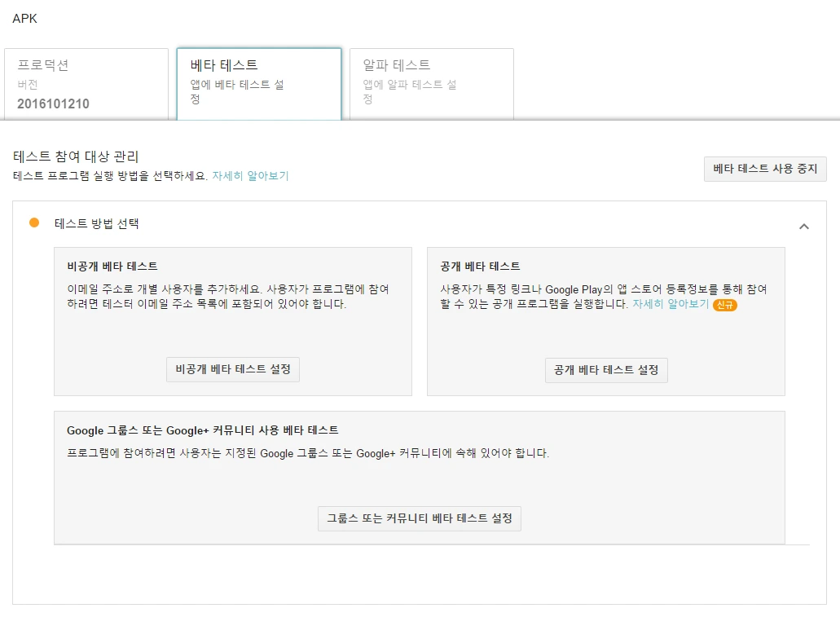
Task: Click the 공개 베타 테스트 card title
Action: pyautogui.click(x=480, y=267)
